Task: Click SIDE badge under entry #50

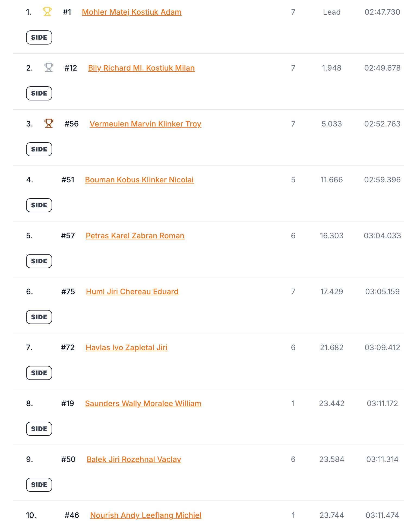Action: tap(39, 485)
